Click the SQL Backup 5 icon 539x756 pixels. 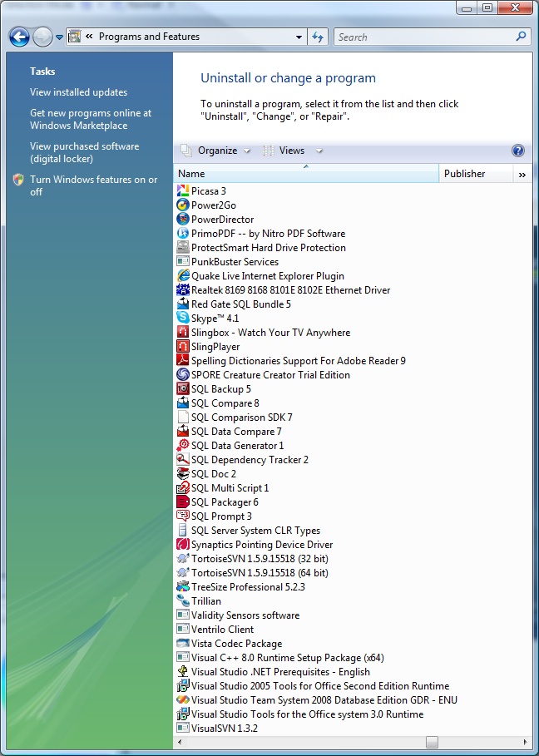(183, 388)
